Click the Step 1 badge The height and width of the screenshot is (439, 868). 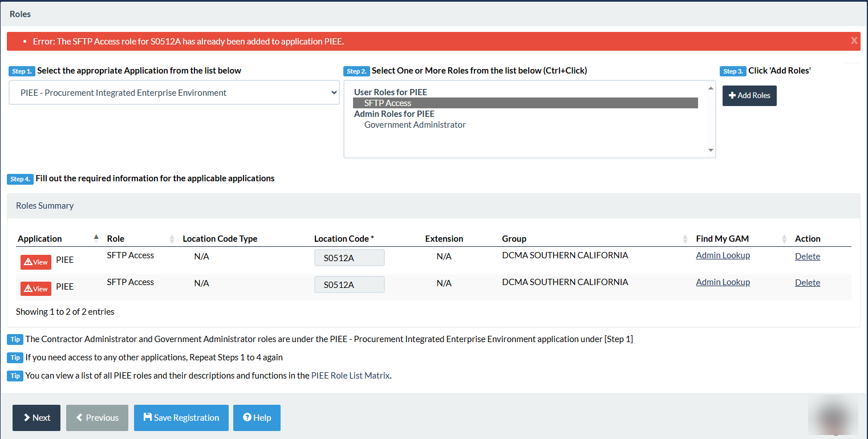tap(22, 71)
